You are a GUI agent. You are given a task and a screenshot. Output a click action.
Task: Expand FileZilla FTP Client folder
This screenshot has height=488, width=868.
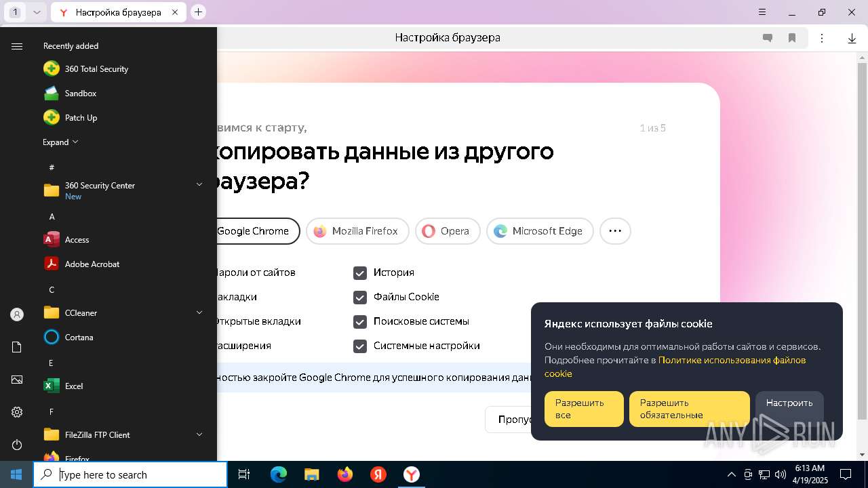point(122,435)
